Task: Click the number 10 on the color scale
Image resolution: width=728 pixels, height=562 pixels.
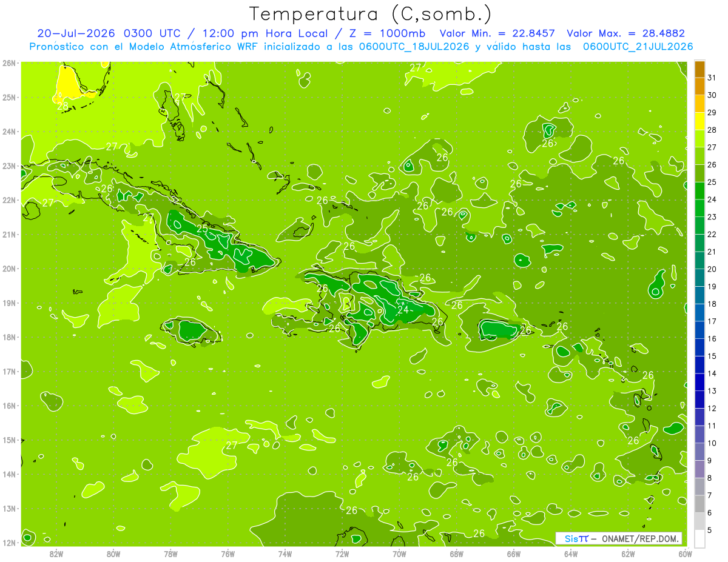Action: 712,443
